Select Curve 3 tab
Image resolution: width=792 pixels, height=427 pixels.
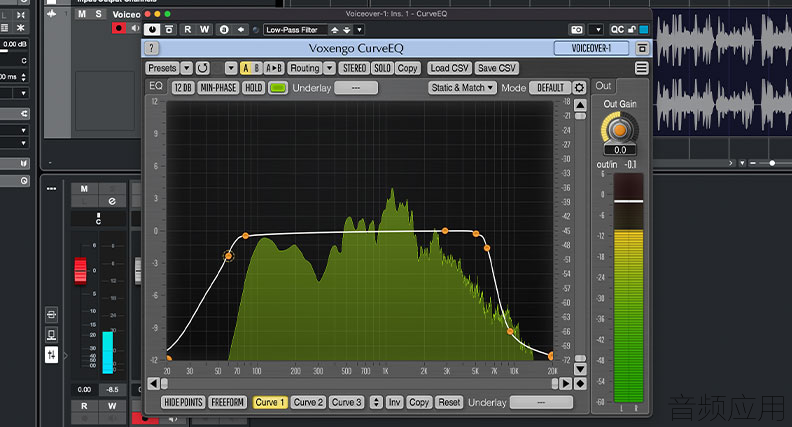346,402
